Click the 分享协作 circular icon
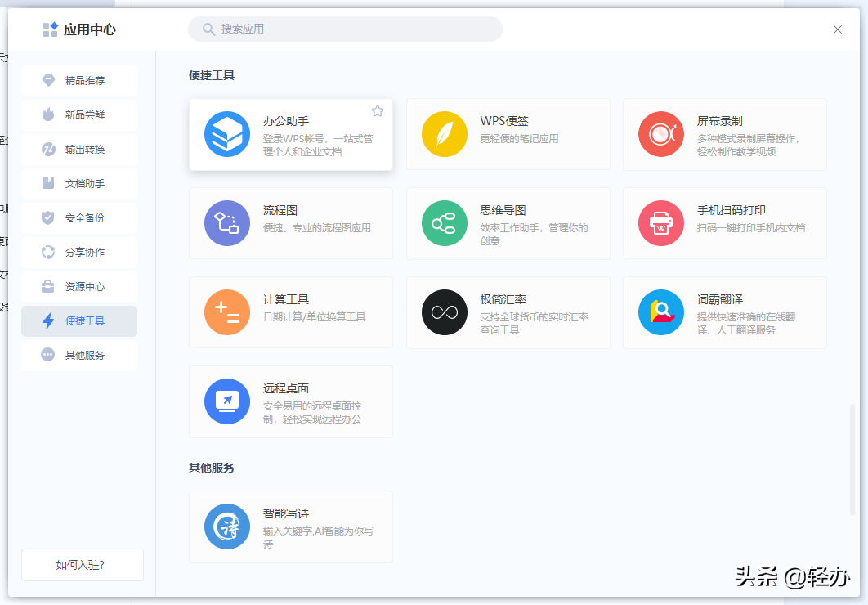Screen dimensions: 868x605 (x=48, y=252)
